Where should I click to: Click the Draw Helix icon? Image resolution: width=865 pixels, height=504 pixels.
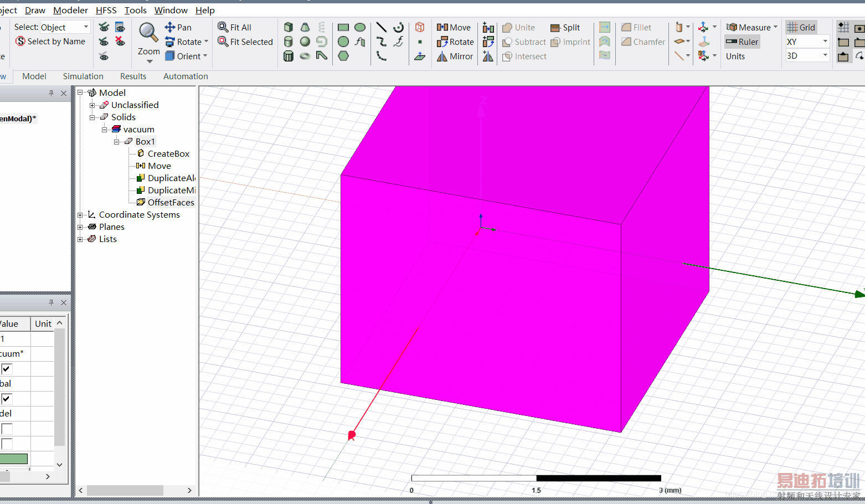(x=321, y=27)
